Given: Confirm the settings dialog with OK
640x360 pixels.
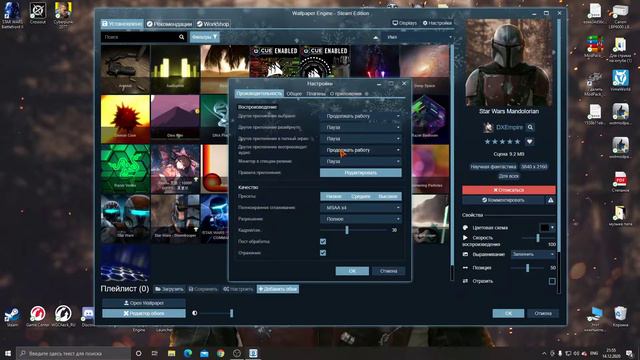Looking at the screenshot, I should pyautogui.click(x=352, y=271).
